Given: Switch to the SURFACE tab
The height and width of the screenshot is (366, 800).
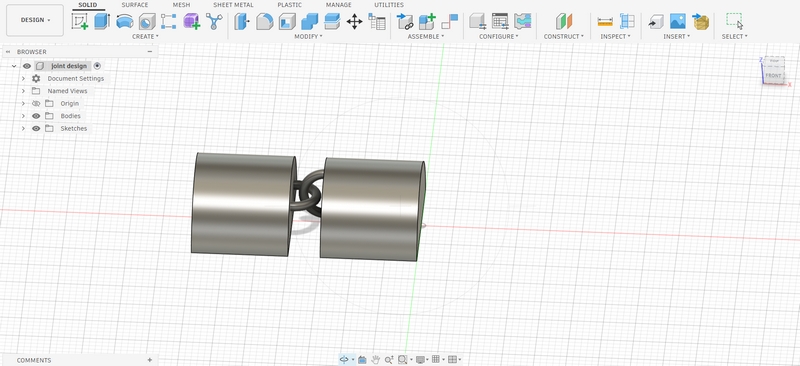Looking at the screenshot, I should coord(135,5).
